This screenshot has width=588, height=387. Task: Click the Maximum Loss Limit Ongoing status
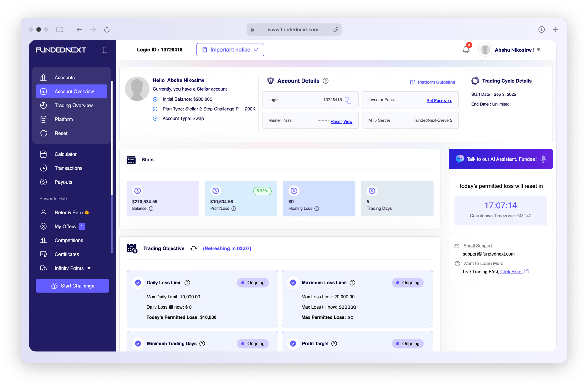point(408,283)
